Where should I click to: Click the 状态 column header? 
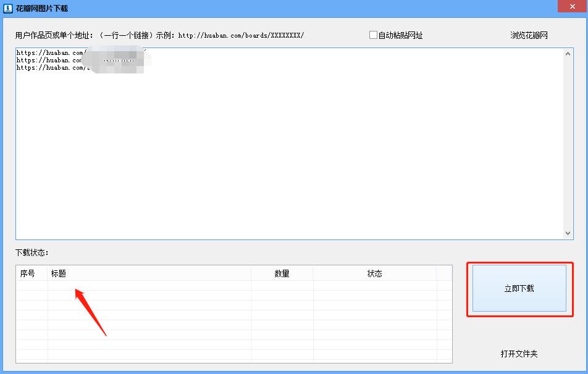click(x=374, y=273)
